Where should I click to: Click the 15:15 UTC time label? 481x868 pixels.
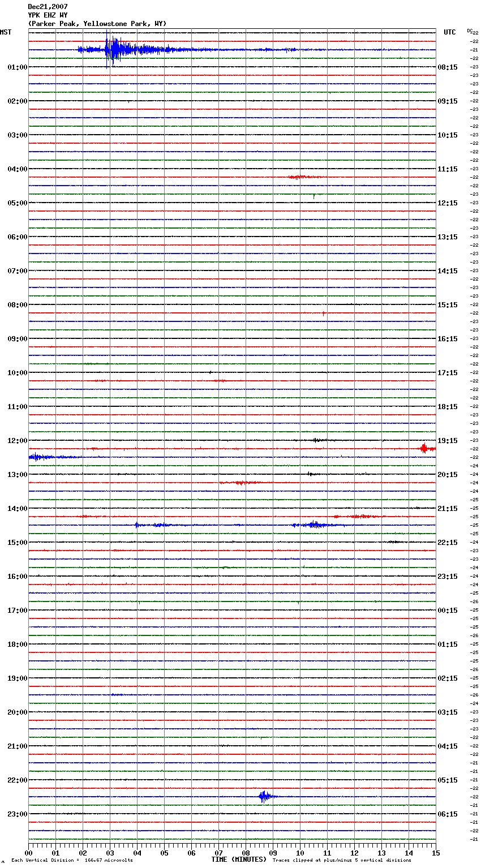(448, 305)
